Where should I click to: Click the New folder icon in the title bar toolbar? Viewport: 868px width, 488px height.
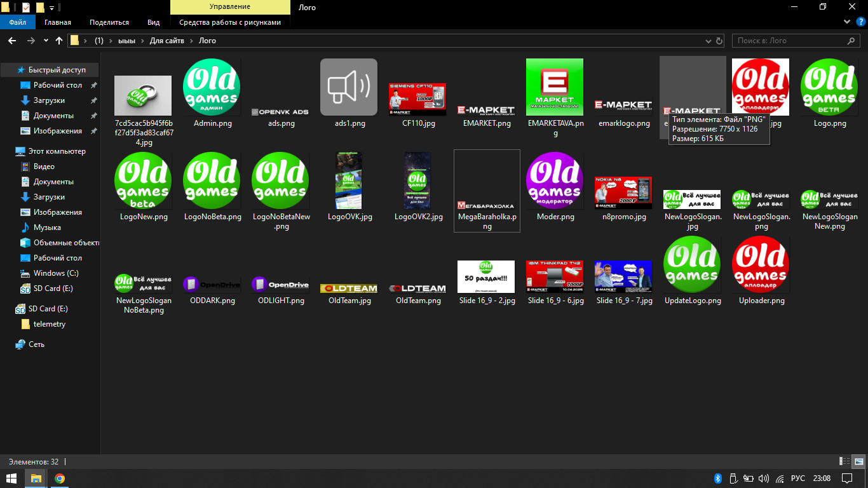coord(40,8)
